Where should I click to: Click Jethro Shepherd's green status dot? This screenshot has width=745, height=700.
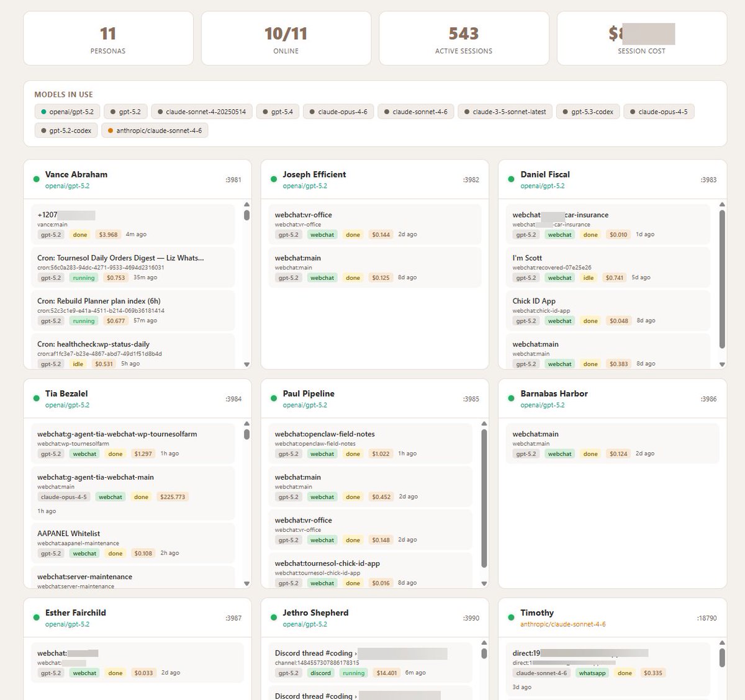[x=274, y=617]
